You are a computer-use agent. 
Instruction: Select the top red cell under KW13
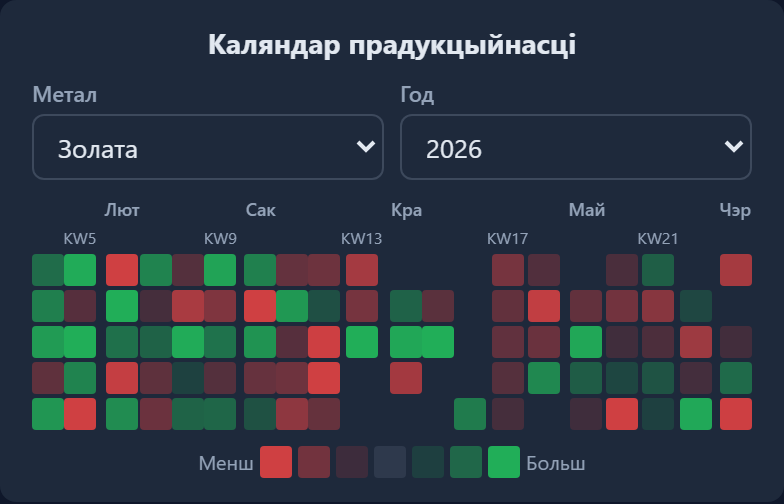point(362,270)
